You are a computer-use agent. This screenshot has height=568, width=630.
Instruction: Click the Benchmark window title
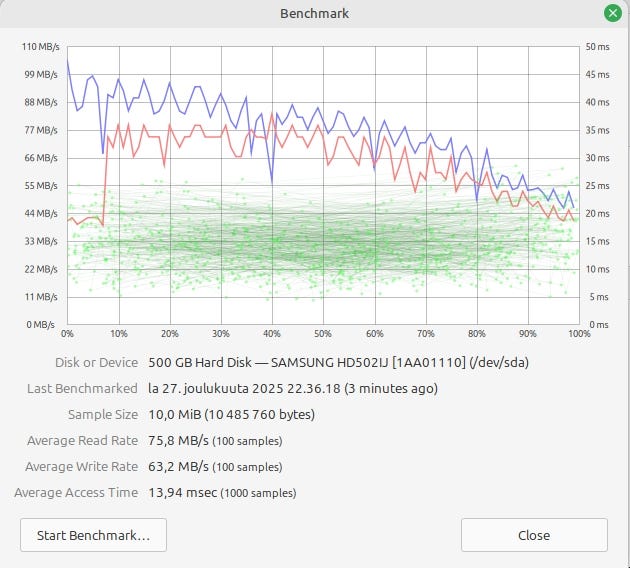[315, 13]
